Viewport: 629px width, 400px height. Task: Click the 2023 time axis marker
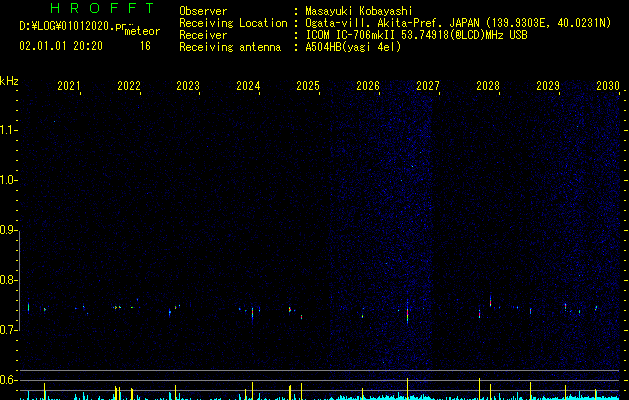(188, 85)
